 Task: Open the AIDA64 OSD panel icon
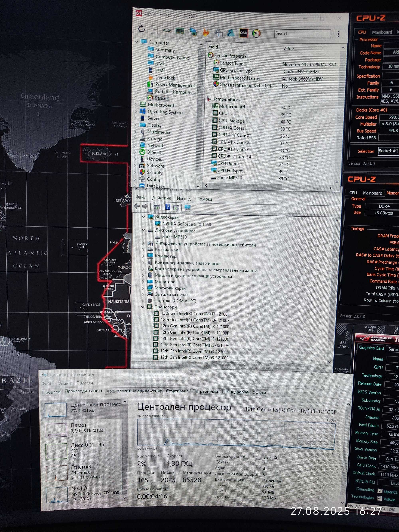point(243,33)
